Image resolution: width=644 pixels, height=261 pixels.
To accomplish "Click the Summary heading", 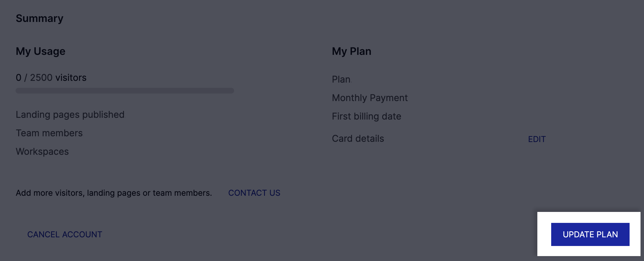I will coord(39,18).
